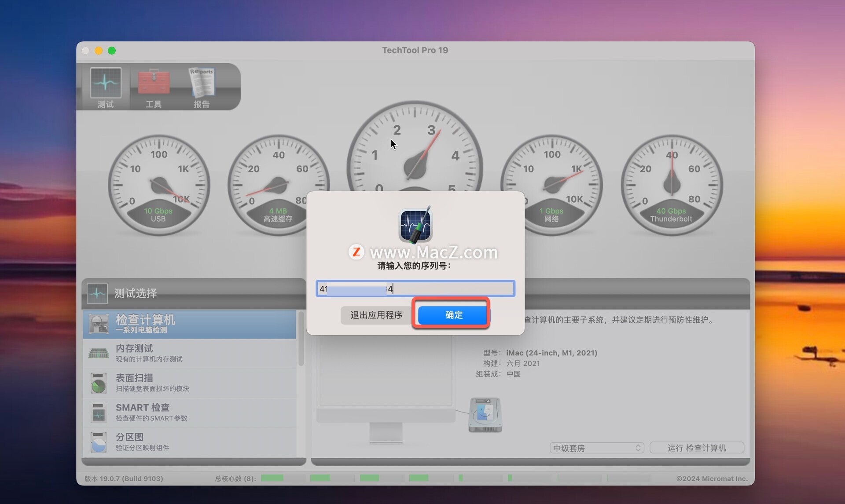
Task: Click the 总核心数 (8) label
Action: click(x=235, y=478)
